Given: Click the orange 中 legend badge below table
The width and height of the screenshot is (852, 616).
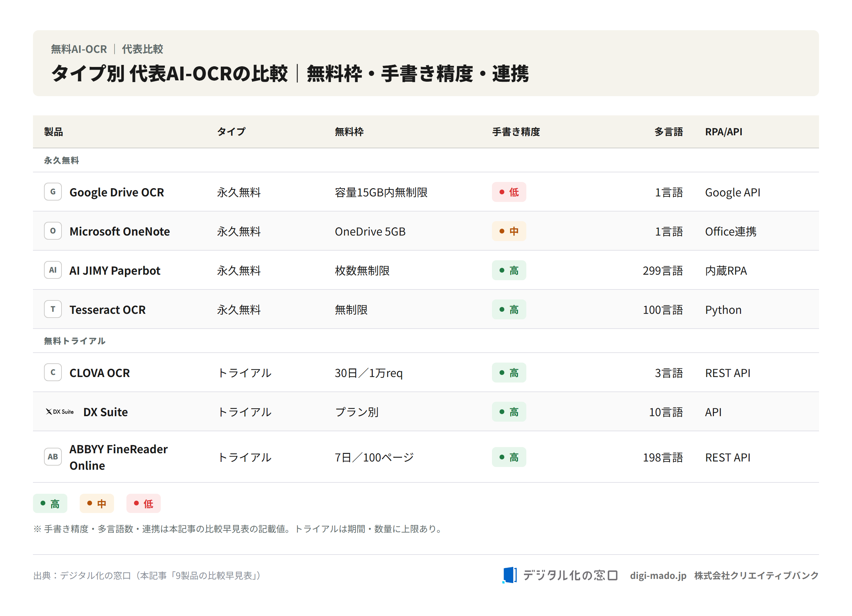Looking at the screenshot, I should coord(97,503).
